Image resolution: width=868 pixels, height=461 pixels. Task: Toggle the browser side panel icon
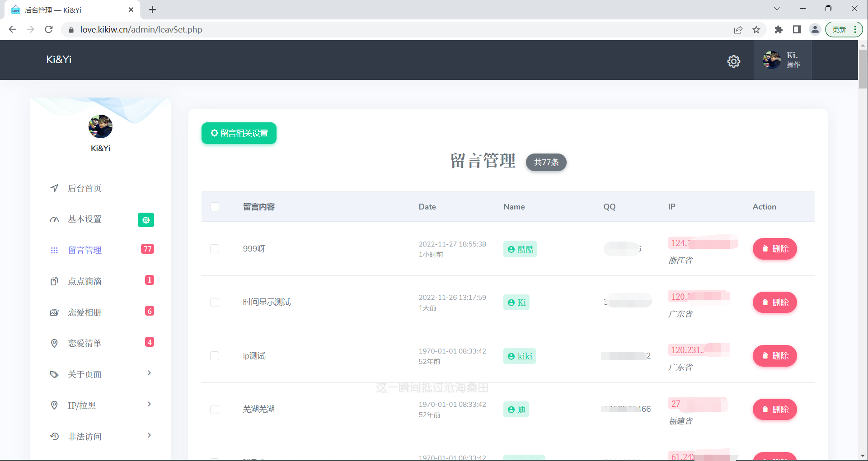797,30
